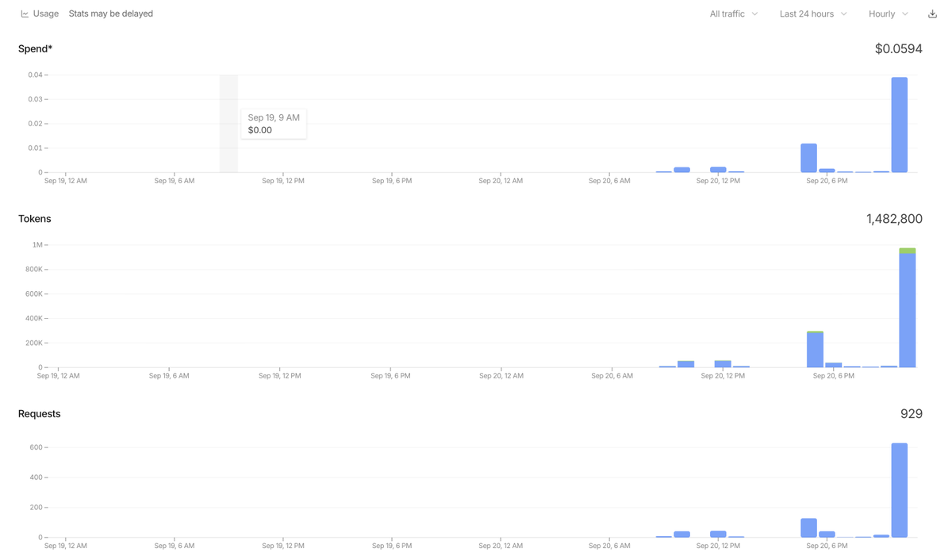Click the "Sep 19, 9 AM" tooltip label
Viewport: 952px width, 560px height.
pyautogui.click(x=274, y=117)
